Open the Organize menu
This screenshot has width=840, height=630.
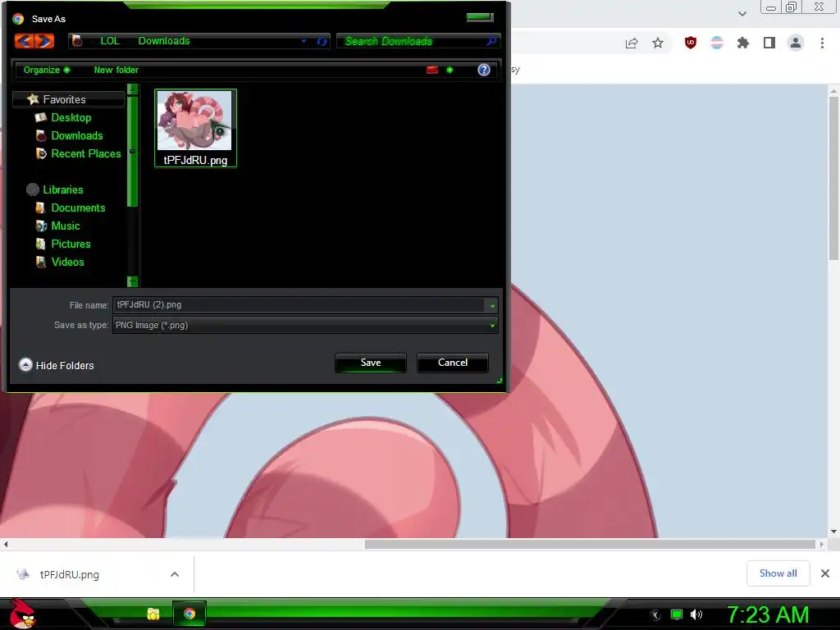(x=46, y=70)
